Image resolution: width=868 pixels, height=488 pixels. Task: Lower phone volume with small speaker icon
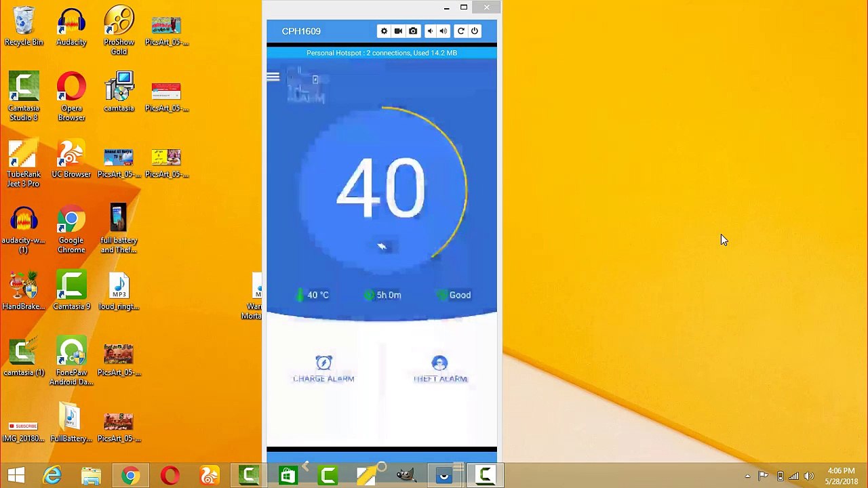[429, 31]
